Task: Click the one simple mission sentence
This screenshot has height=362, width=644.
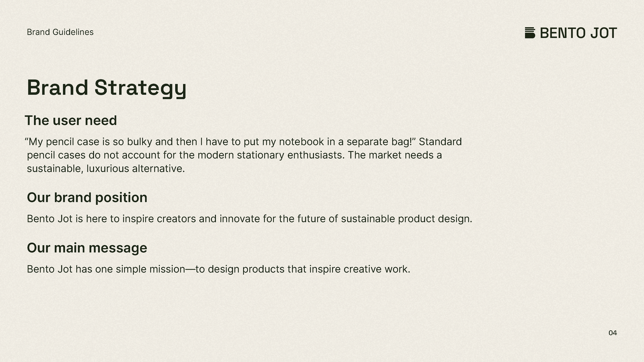Action: (x=219, y=269)
